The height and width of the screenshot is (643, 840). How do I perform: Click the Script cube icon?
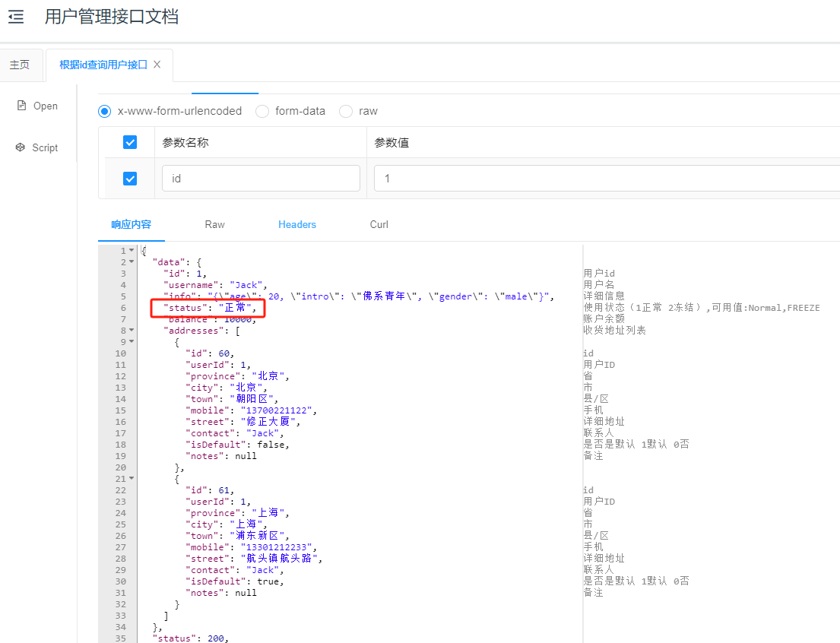coord(21,147)
